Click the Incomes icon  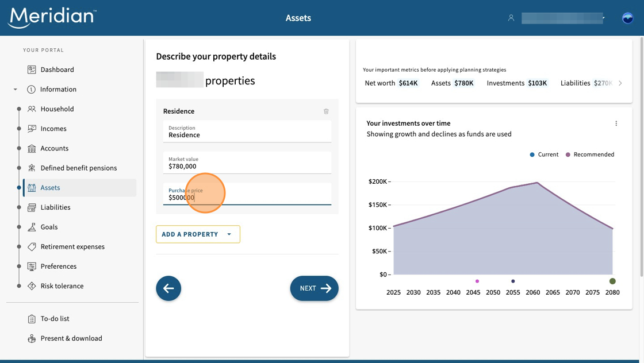point(32,129)
